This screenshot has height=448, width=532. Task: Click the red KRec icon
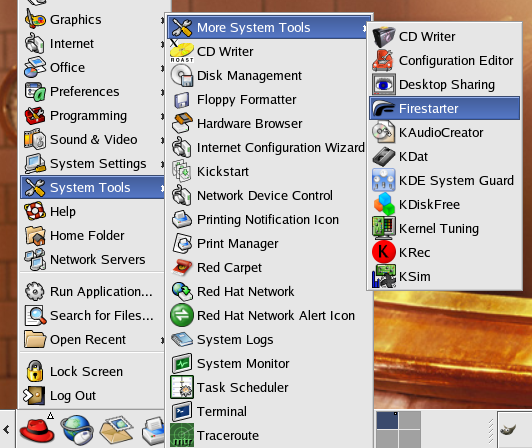pyautogui.click(x=383, y=252)
